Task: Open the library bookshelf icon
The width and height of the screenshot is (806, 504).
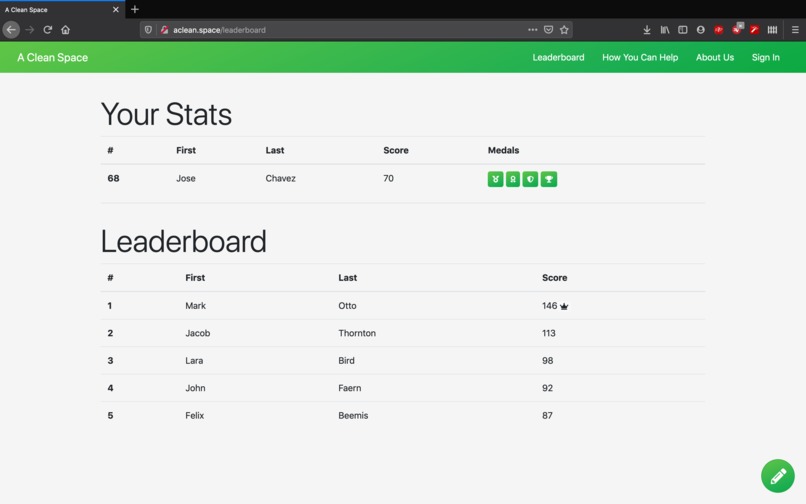Action: [x=665, y=30]
